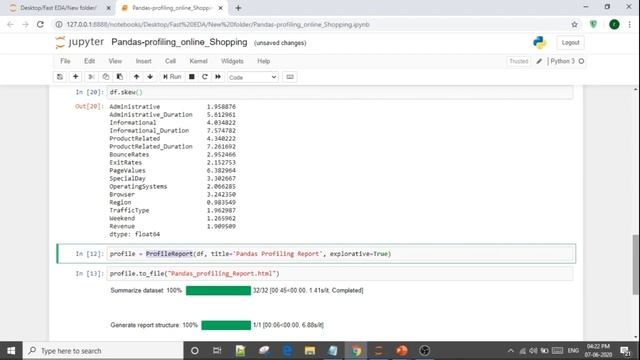Cut selected cells with the scissors icon
The image size is (640, 360).
(91, 77)
